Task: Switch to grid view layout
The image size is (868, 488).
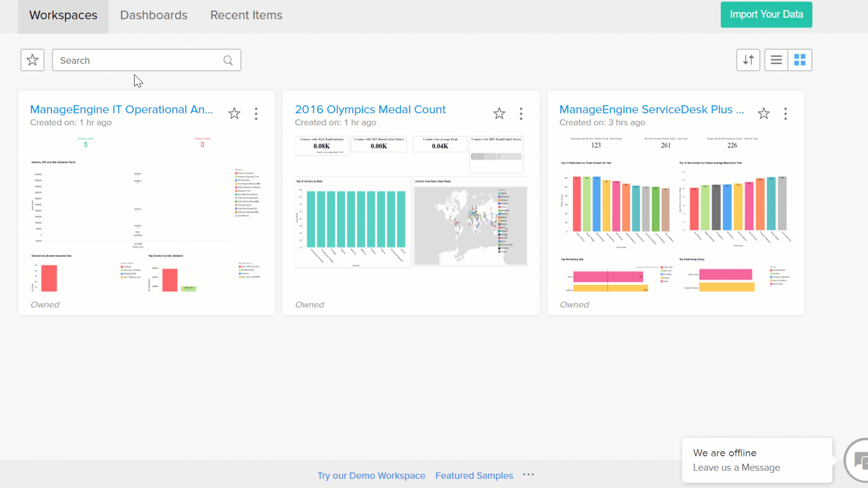Action: (x=800, y=60)
